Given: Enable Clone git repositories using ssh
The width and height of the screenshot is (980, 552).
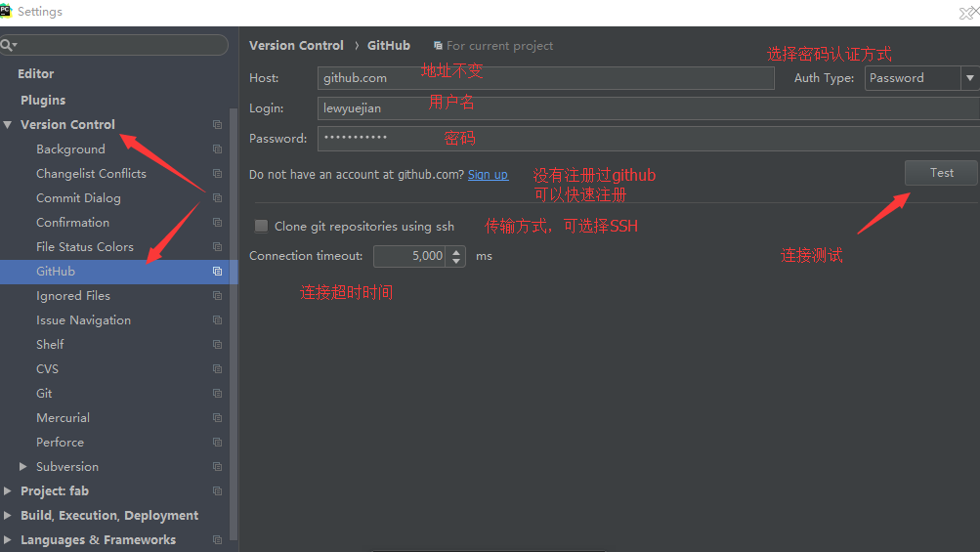Looking at the screenshot, I should click(261, 226).
